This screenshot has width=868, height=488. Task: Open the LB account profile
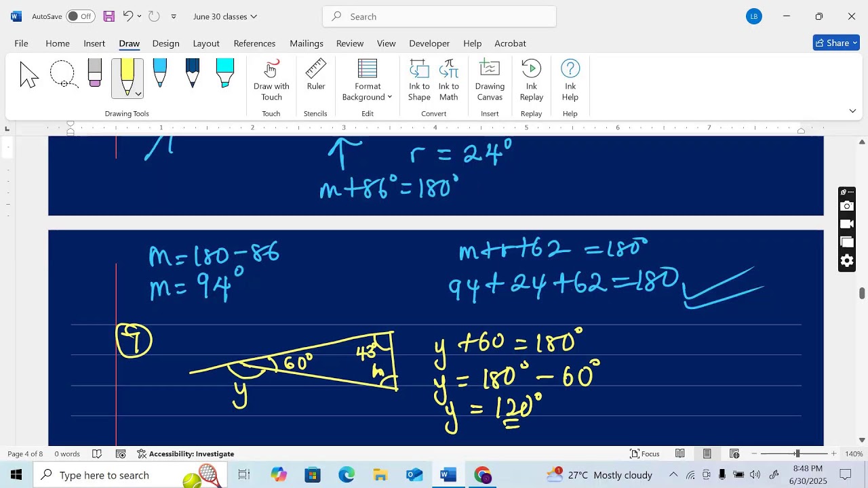754,16
